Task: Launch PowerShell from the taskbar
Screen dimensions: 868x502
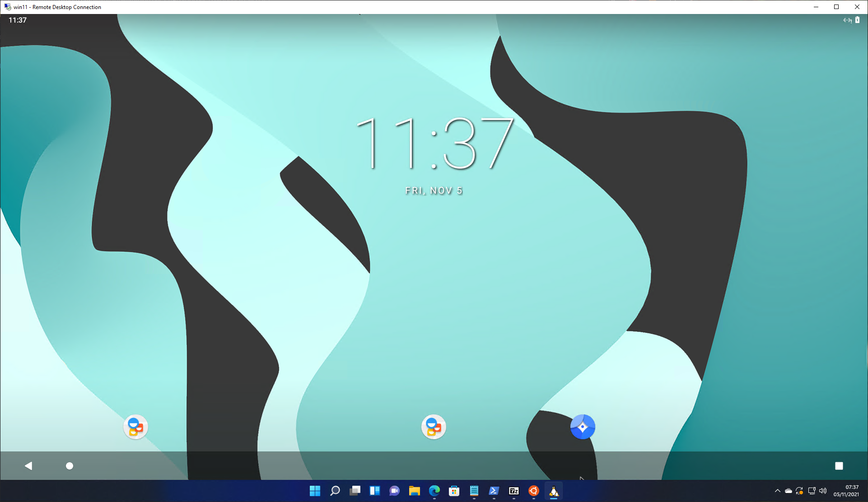Action: pyautogui.click(x=494, y=492)
